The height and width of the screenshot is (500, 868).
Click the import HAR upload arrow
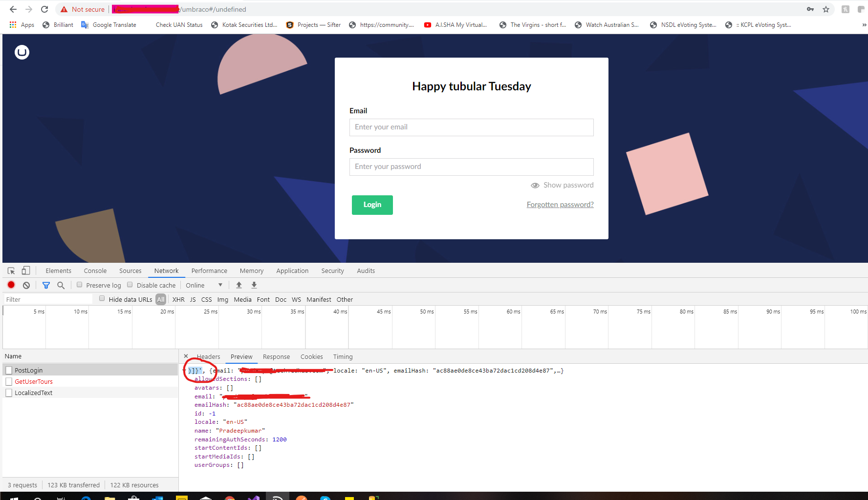(x=239, y=285)
